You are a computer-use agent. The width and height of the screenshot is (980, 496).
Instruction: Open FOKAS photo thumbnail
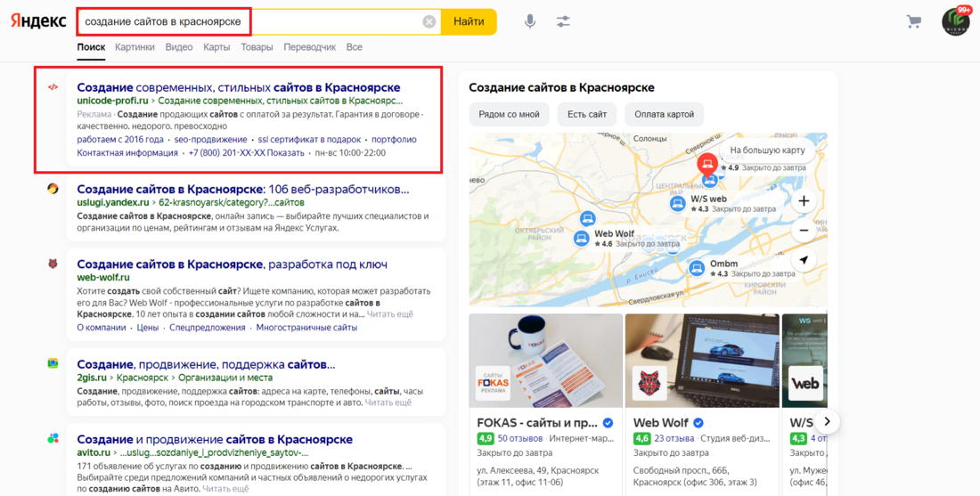click(x=545, y=361)
